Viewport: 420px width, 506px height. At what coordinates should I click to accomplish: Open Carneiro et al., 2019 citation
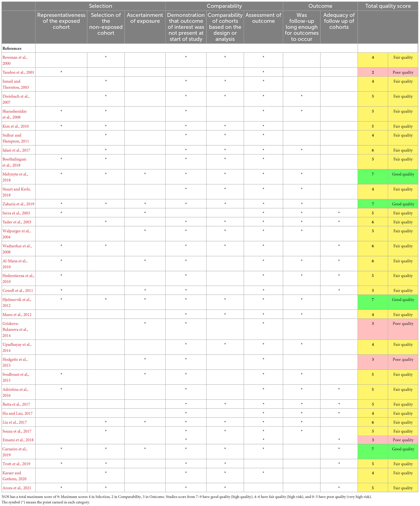click(15, 452)
